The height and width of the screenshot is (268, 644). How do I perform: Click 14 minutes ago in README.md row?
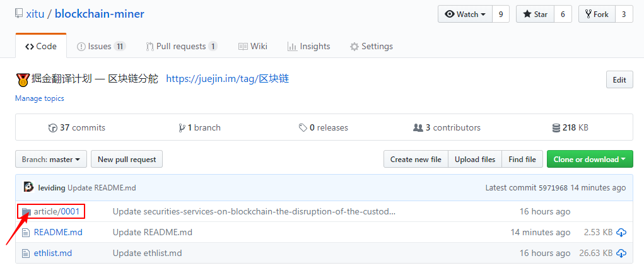pyautogui.click(x=541, y=232)
